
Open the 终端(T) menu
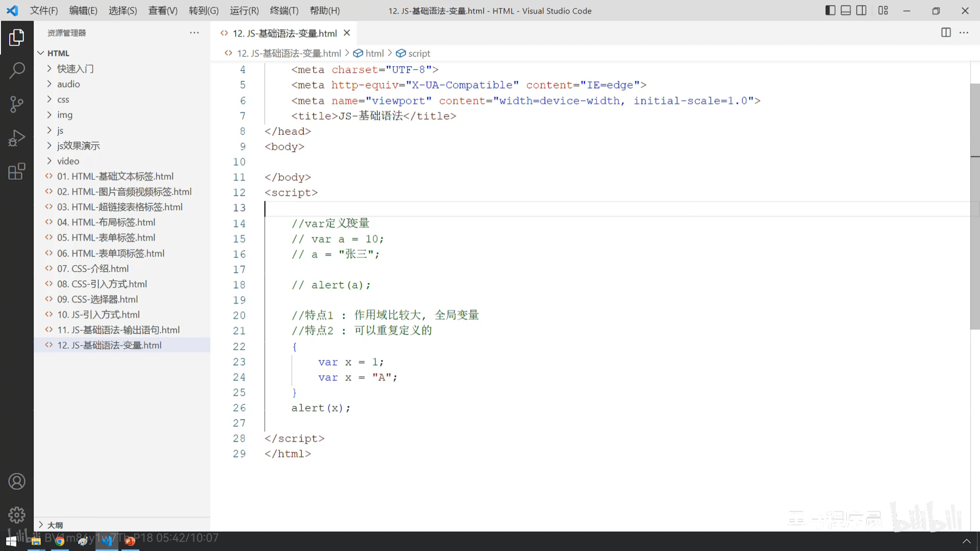click(x=284, y=11)
